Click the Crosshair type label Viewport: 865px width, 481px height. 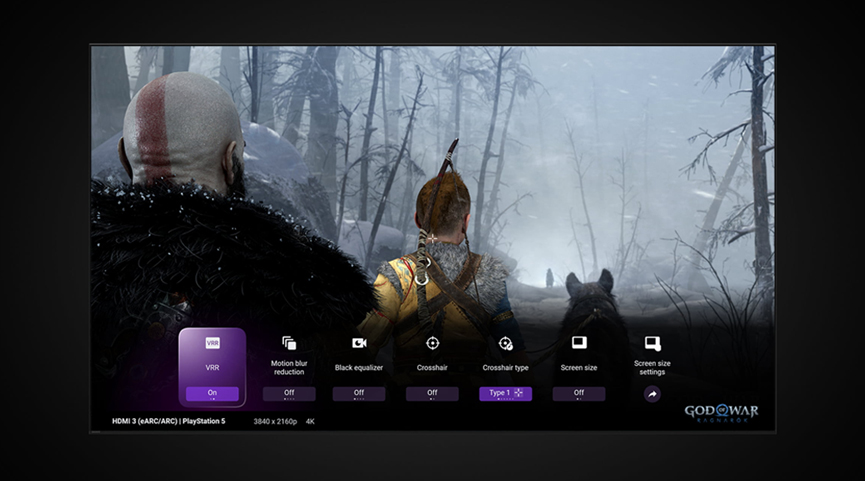[x=505, y=367]
